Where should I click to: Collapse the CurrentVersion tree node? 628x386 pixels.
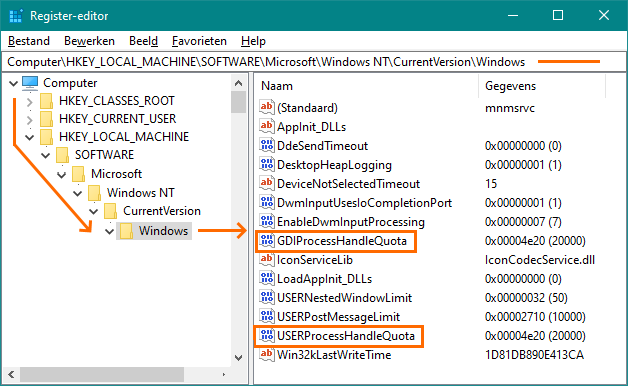click(93, 211)
